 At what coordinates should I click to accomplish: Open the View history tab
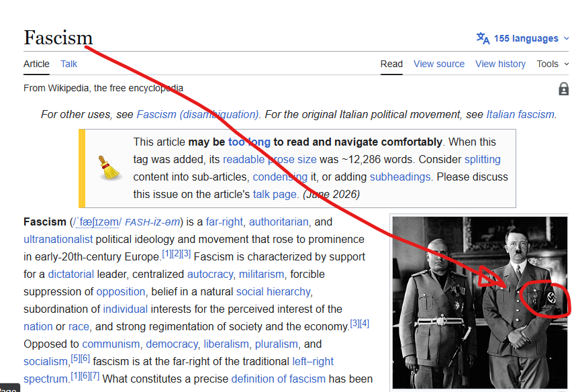point(500,64)
